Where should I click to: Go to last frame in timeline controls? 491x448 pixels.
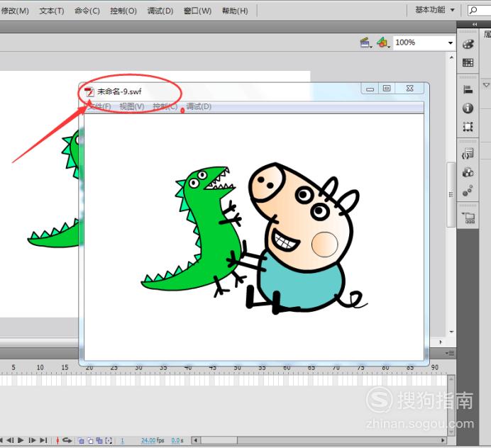click(43, 440)
